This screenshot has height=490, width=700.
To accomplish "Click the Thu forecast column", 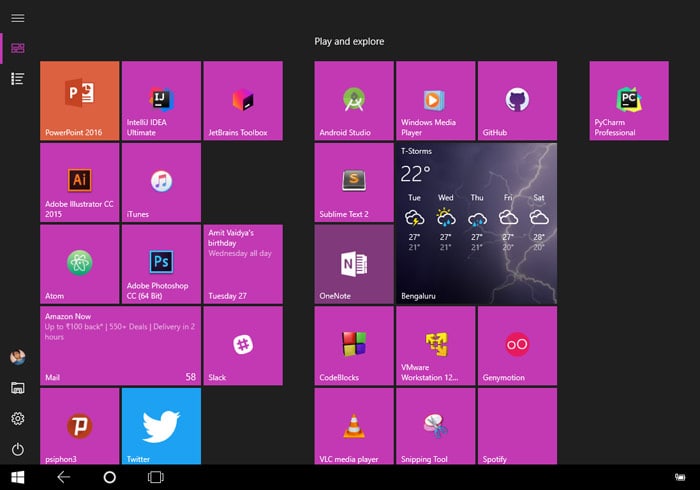I will [x=477, y=222].
